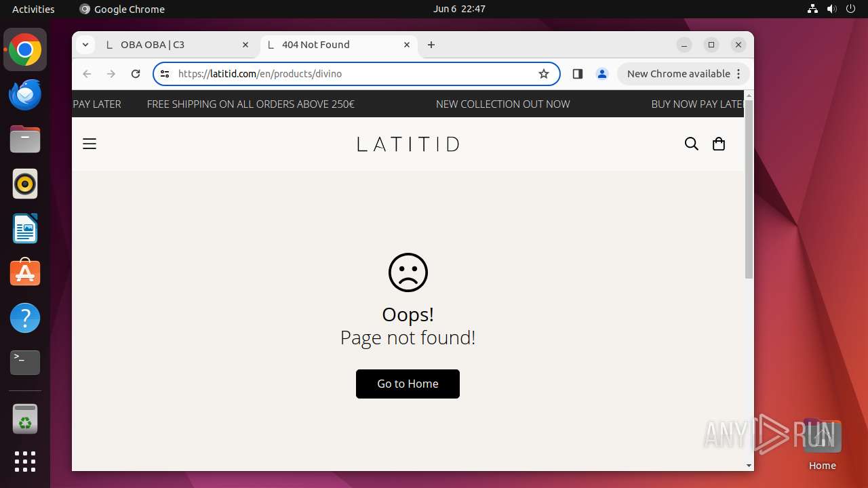Open Help from the dock
The image size is (868, 488).
click(x=25, y=318)
